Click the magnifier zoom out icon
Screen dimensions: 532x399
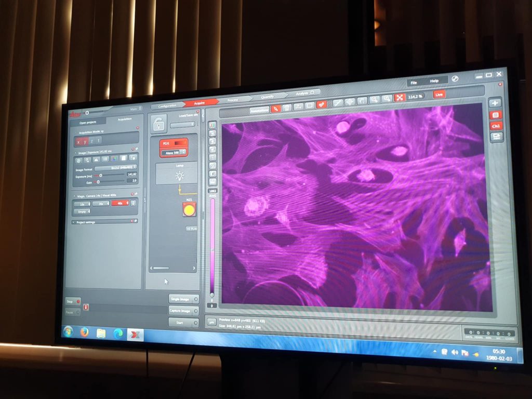point(374,100)
